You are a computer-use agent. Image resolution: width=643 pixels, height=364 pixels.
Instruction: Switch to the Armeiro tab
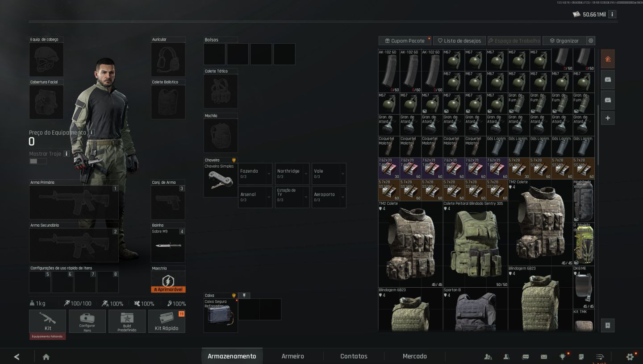292,356
